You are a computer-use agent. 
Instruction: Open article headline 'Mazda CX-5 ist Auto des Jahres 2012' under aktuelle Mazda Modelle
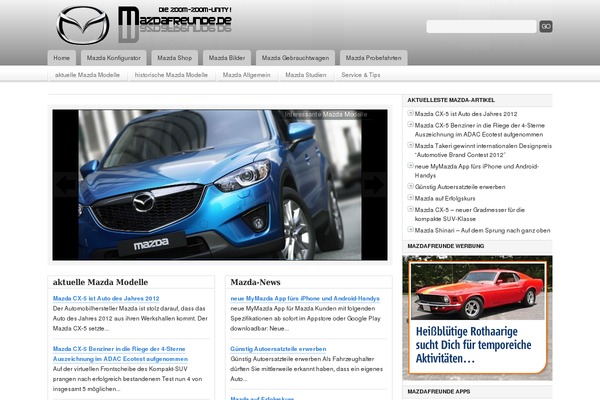tap(106, 299)
